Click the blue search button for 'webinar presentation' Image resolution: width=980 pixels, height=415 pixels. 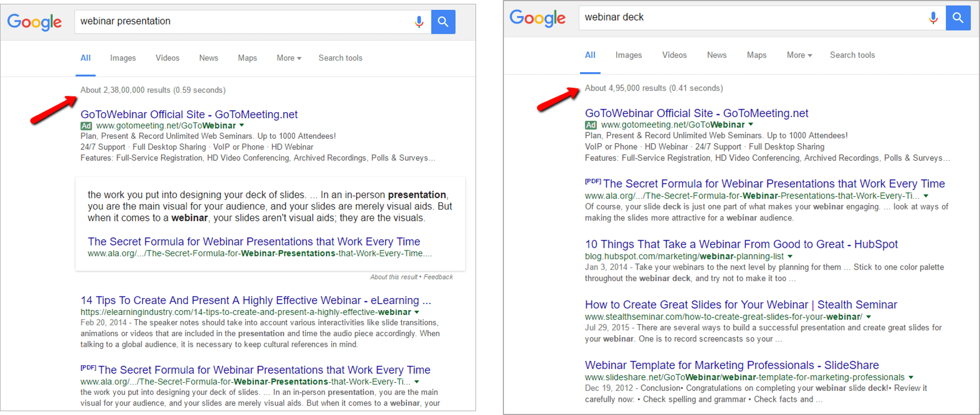pos(443,22)
